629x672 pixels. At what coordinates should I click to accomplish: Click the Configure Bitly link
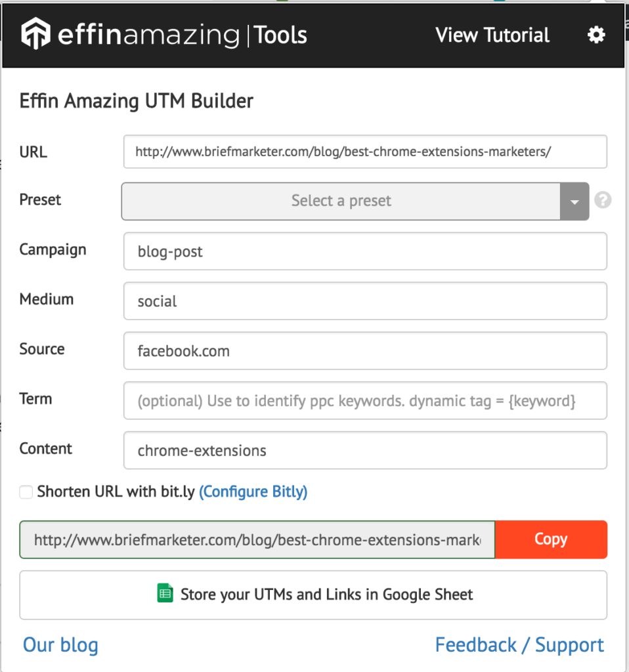(x=253, y=492)
